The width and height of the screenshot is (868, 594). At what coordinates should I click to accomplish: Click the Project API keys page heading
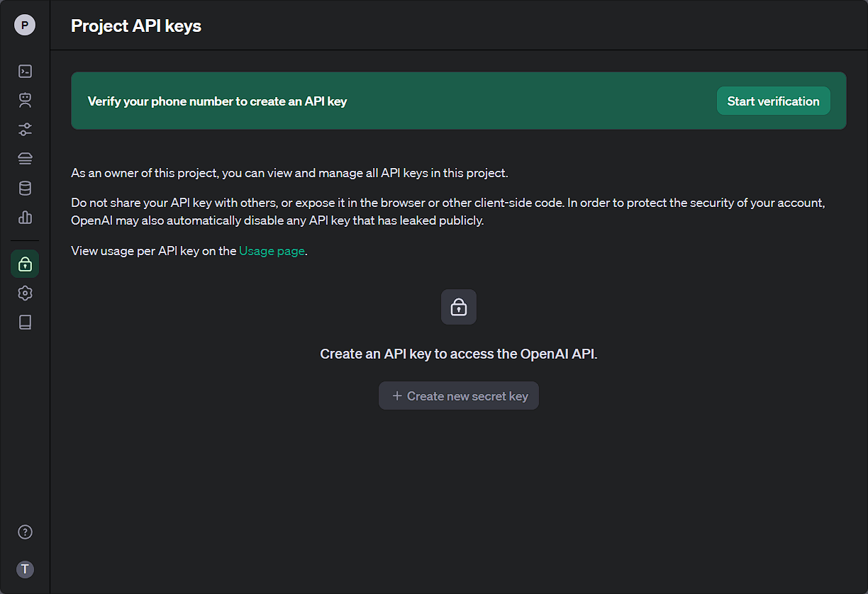click(136, 26)
